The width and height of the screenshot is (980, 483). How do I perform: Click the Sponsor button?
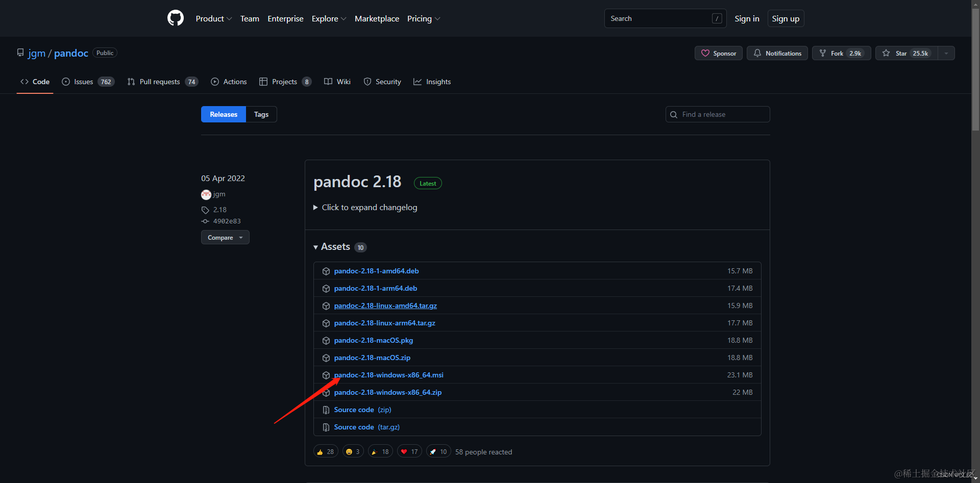tap(719, 53)
